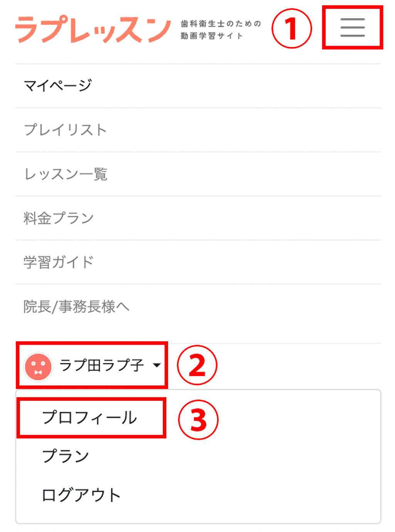
Task: Select 院長/事務長様へ link
Action: [x=76, y=307]
